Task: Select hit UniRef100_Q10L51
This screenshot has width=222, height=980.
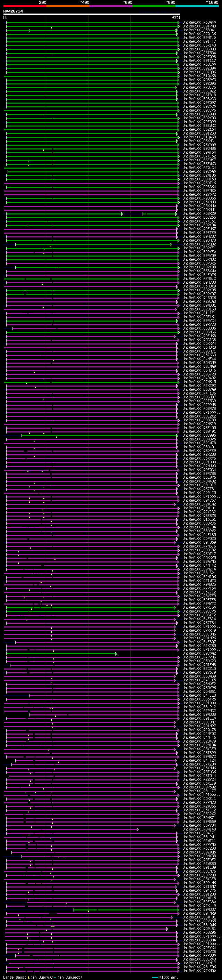Action: click(199, 519)
